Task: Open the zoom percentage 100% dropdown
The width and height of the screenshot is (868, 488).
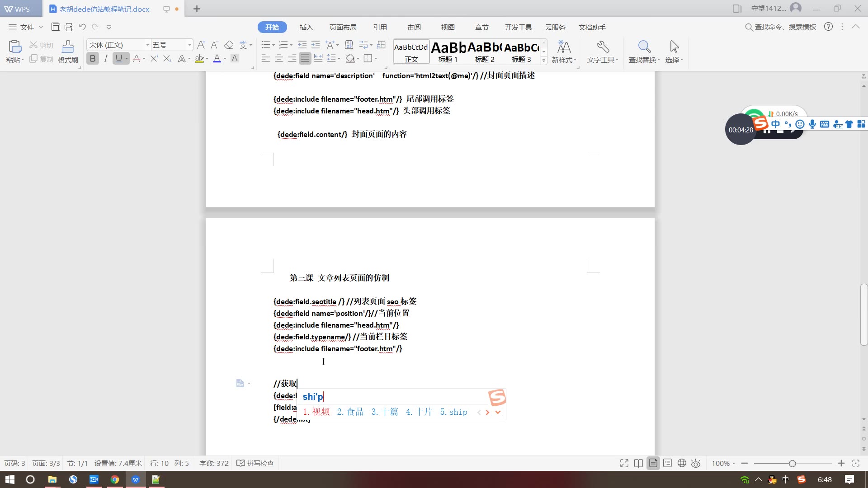Action: 723,463
